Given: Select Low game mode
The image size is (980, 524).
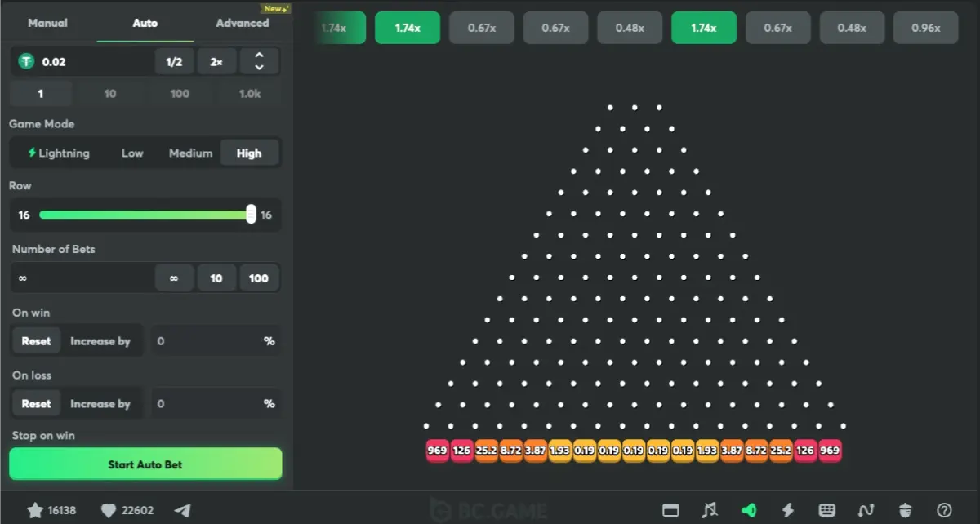Looking at the screenshot, I should click(x=132, y=153).
